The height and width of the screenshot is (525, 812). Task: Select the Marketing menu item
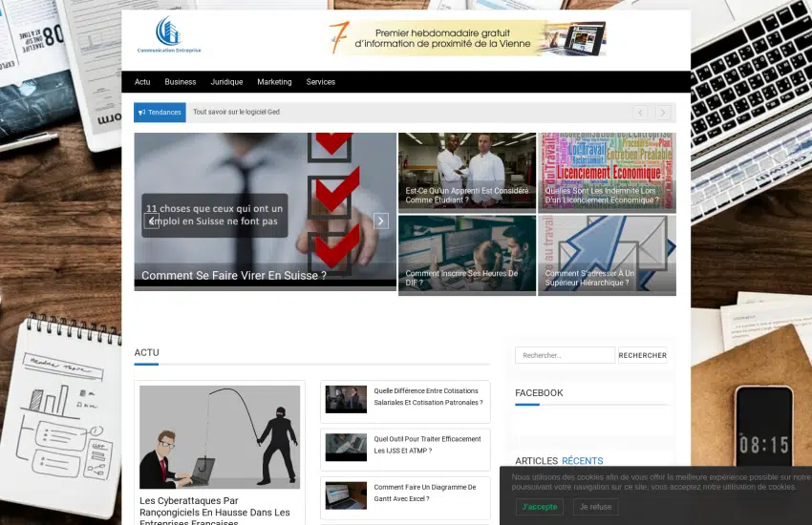point(274,82)
